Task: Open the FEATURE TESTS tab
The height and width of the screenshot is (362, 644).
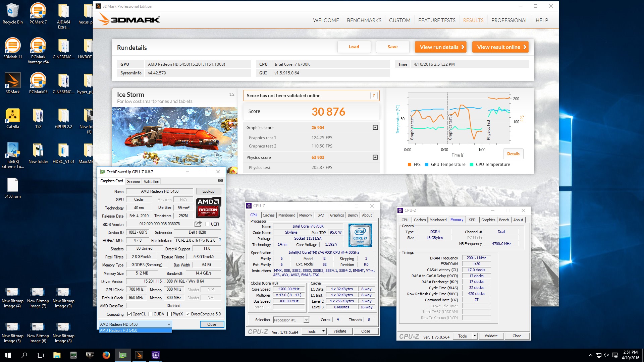Action: click(437, 20)
